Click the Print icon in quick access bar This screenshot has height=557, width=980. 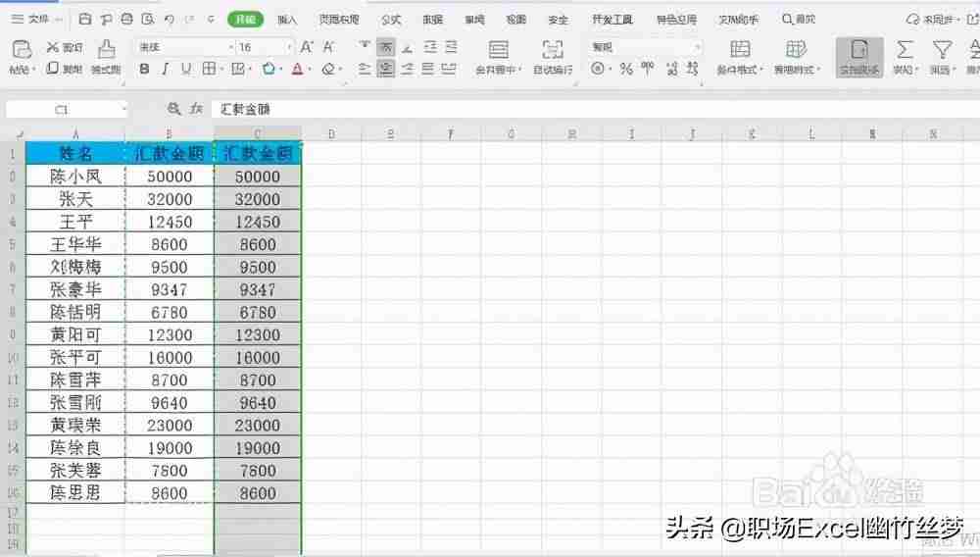pyautogui.click(x=126, y=20)
